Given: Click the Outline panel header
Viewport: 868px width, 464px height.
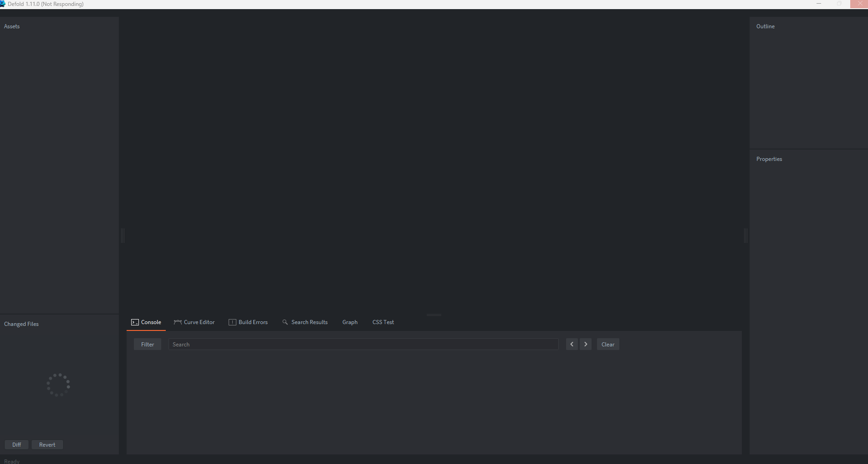Looking at the screenshot, I should 766,26.
